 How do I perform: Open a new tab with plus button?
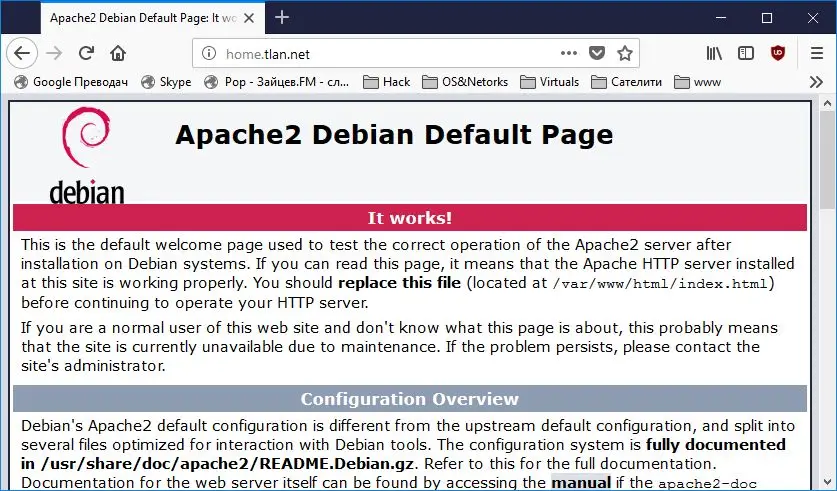(282, 18)
